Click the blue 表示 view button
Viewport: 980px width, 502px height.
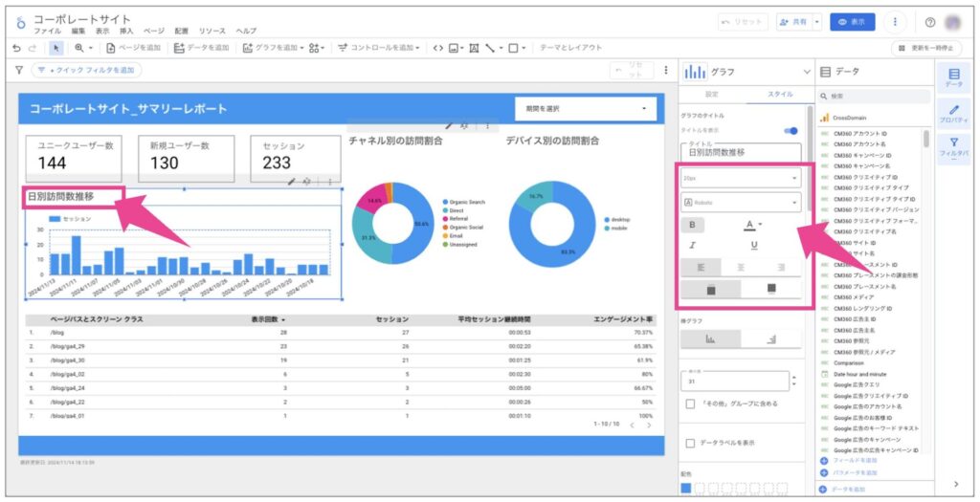click(853, 22)
